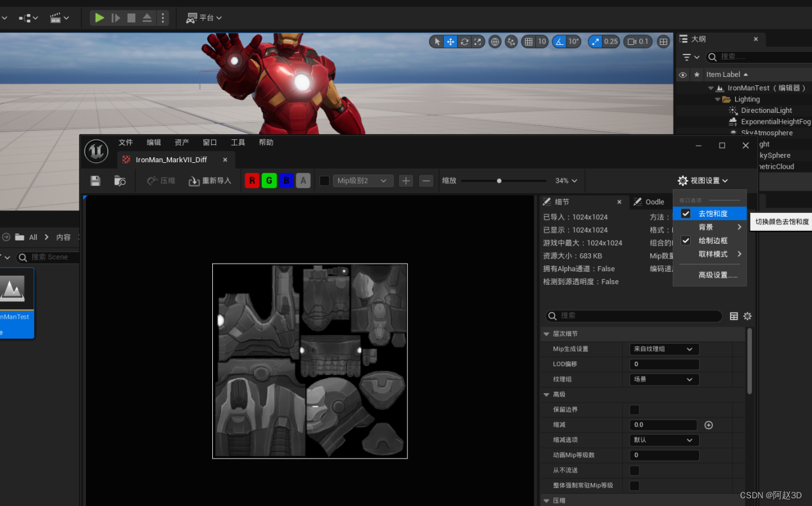Toggle rotation angle snapping icon
812x506 pixels.
pos(559,42)
